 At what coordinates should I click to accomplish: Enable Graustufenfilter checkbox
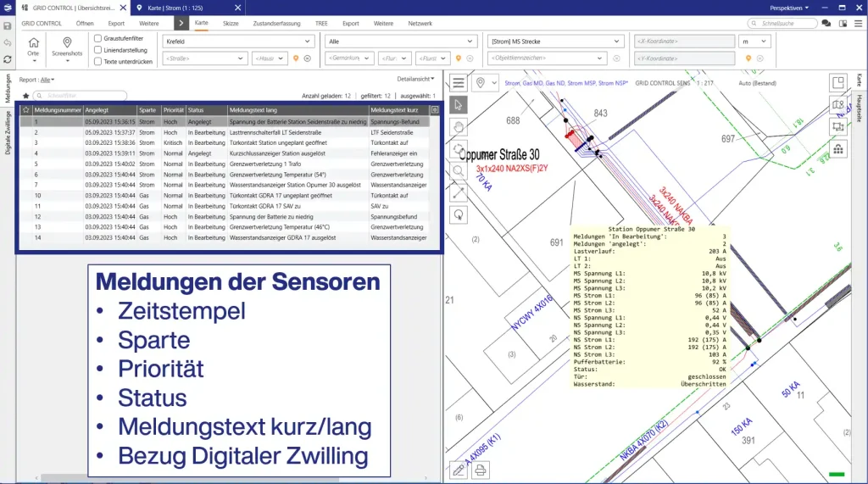point(98,38)
